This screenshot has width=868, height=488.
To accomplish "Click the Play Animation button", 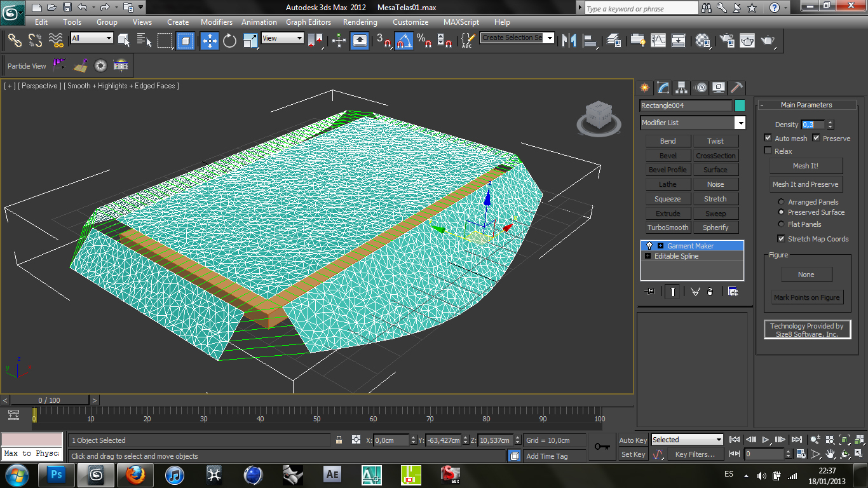I will coord(766,440).
